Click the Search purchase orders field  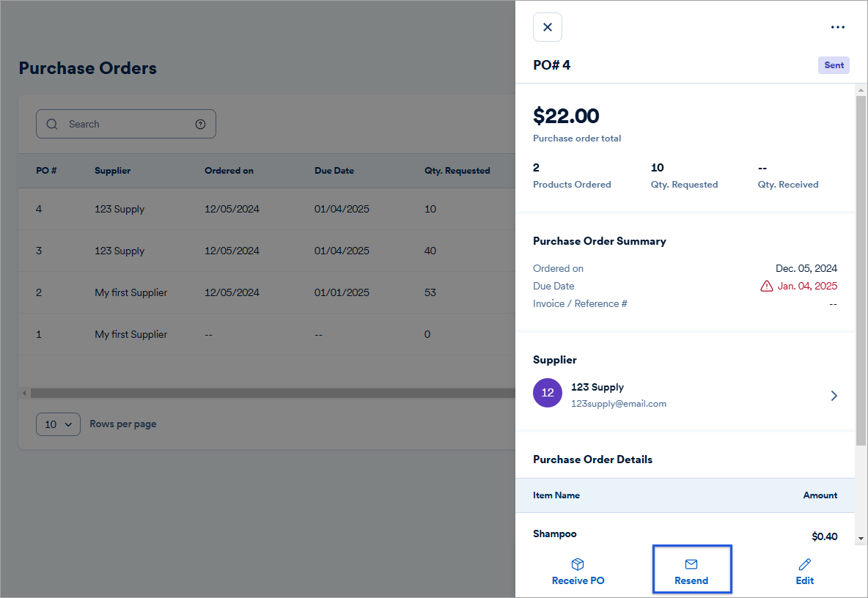(x=125, y=124)
